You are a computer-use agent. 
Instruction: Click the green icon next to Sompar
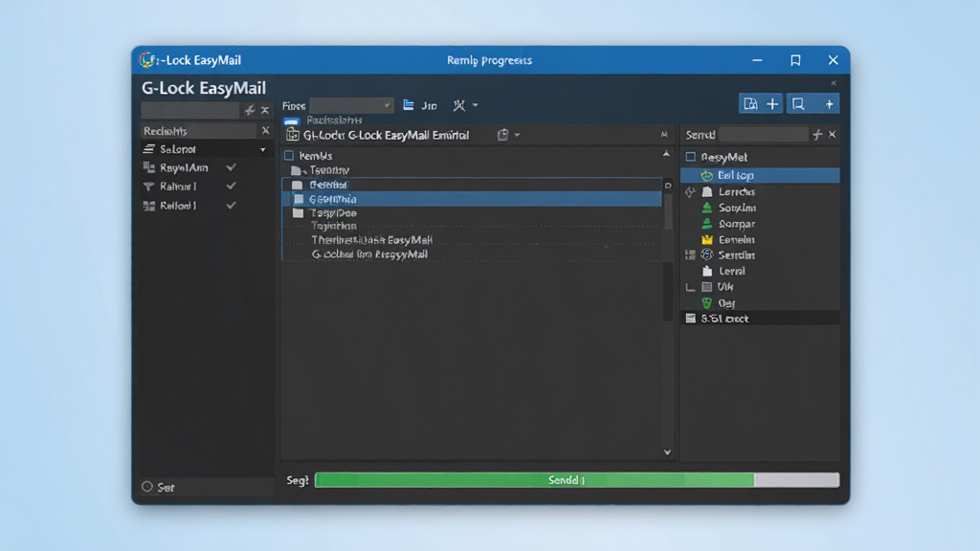point(707,224)
